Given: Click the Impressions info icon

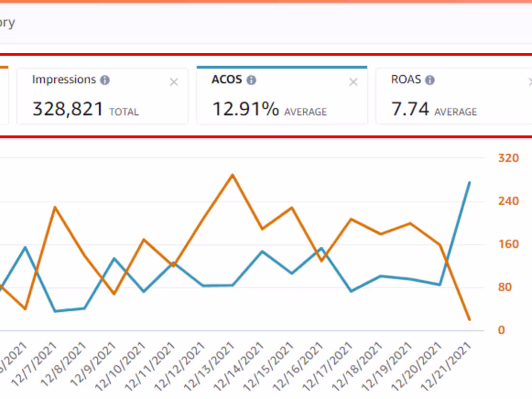Looking at the screenshot, I should pyautogui.click(x=105, y=80).
